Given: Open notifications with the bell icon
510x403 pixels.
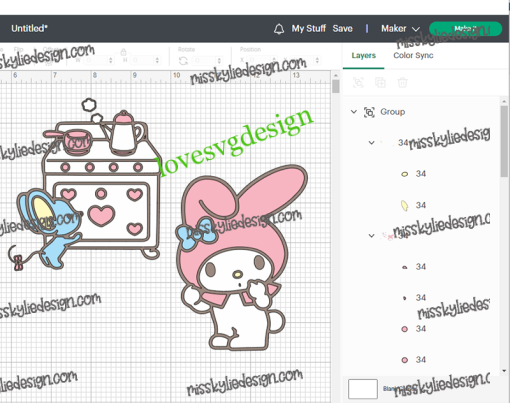Looking at the screenshot, I should click(279, 29).
